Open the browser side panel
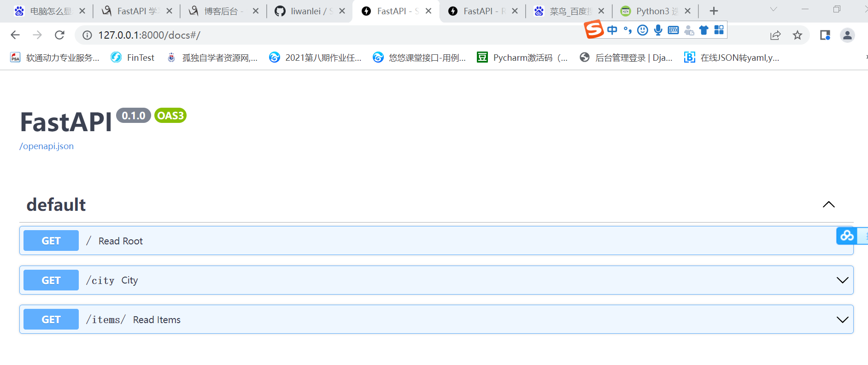Screen dimensions: 868x365 coord(825,35)
